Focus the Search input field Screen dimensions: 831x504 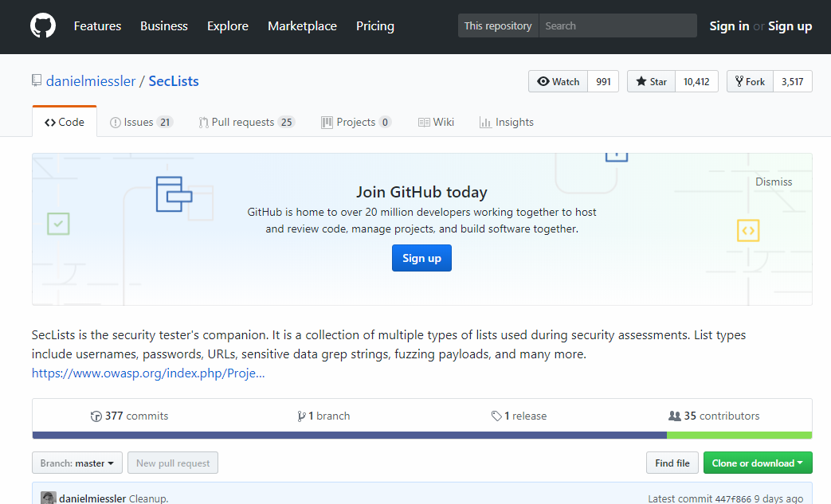point(618,25)
